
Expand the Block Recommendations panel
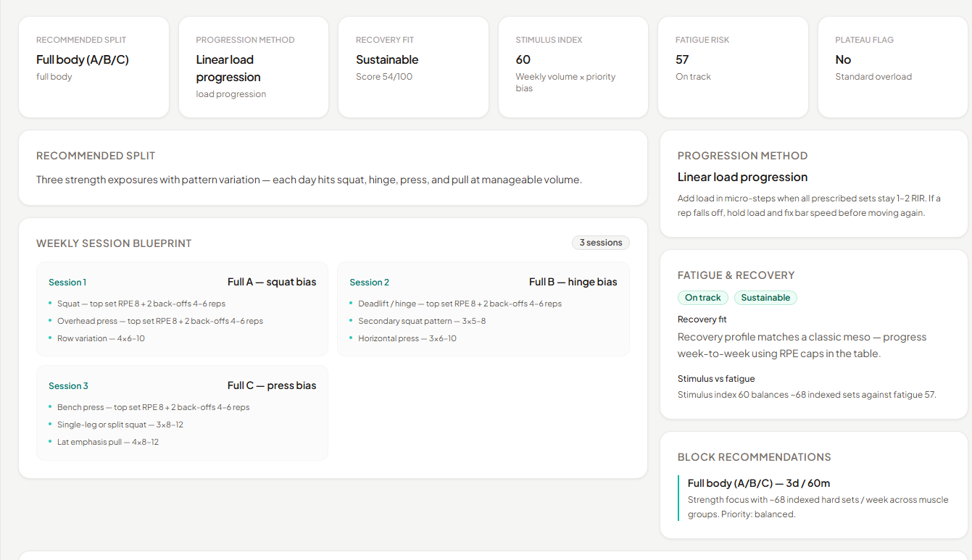point(754,456)
